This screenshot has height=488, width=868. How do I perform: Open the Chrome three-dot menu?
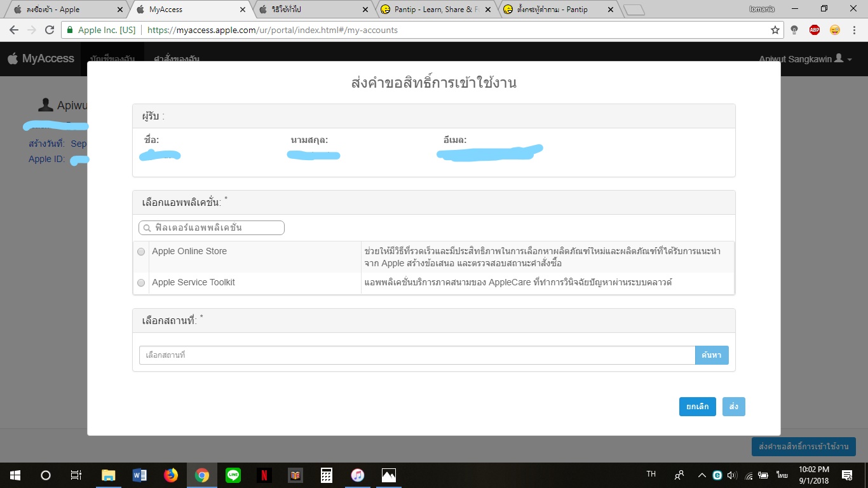(855, 30)
